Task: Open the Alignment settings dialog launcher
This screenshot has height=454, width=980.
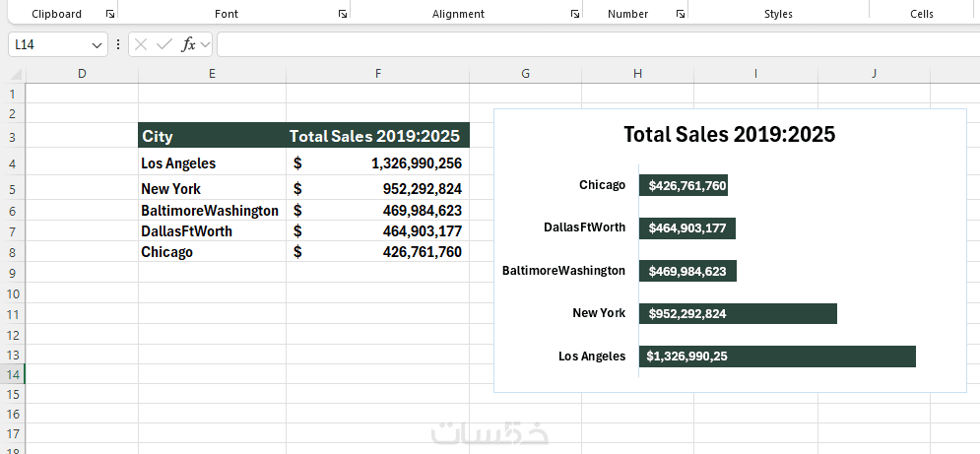Action: click(x=574, y=15)
